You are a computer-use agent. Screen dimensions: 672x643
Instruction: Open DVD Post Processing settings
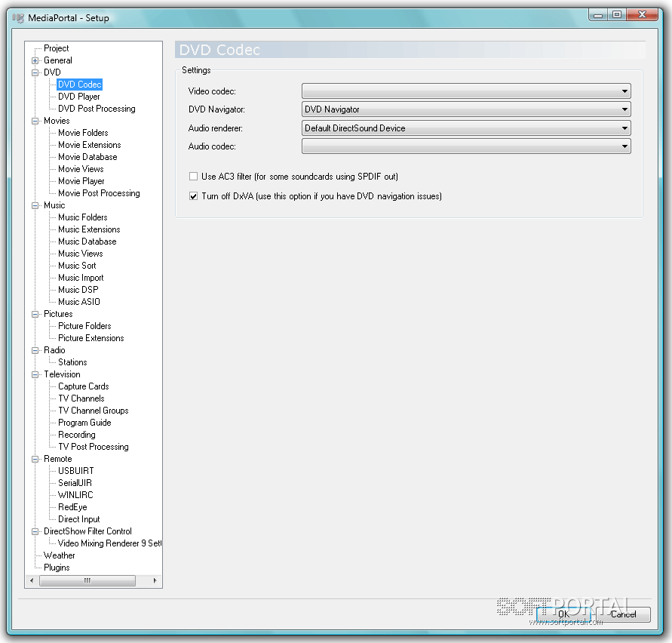coord(97,109)
